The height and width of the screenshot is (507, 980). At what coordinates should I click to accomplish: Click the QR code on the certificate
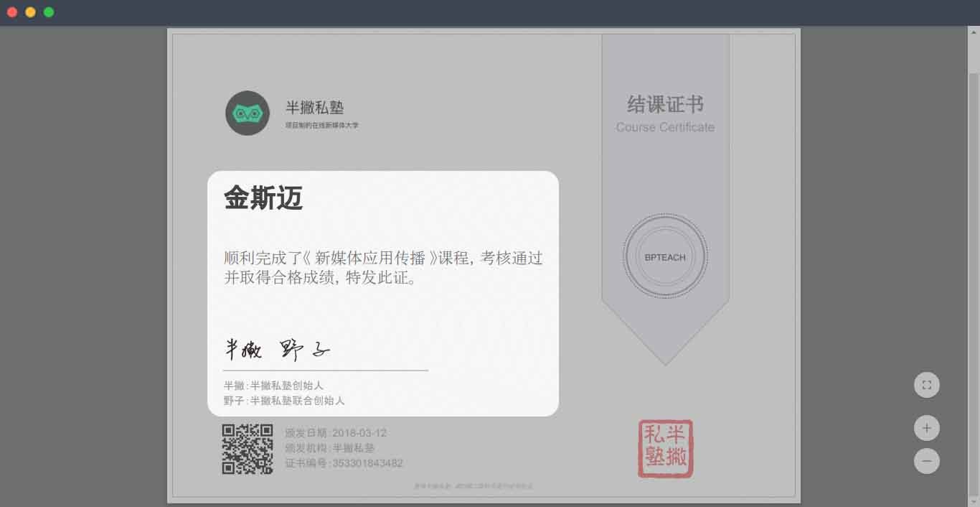[x=247, y=449]
